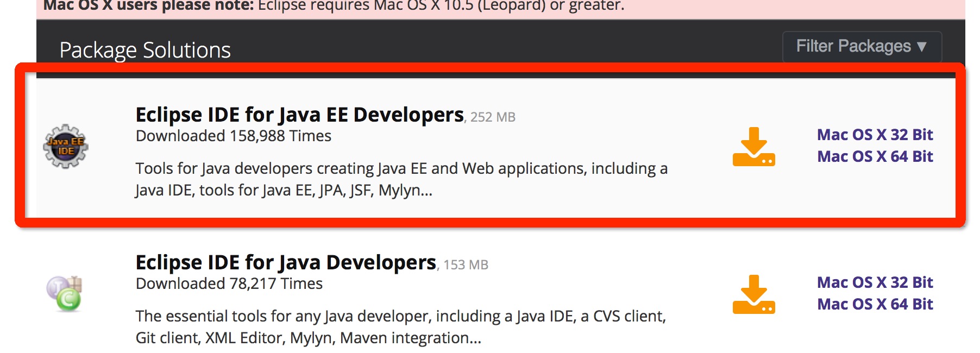
Task: Click the orange download icon for Java EE Developers
Action: pos(753,147)
